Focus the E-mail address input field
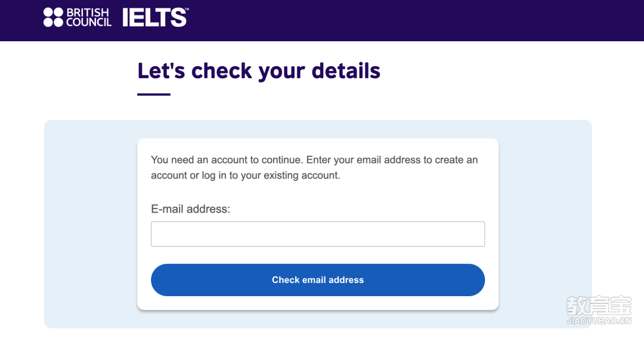The image size is (644, 338). pyautogui.click(x=317, y=234)
